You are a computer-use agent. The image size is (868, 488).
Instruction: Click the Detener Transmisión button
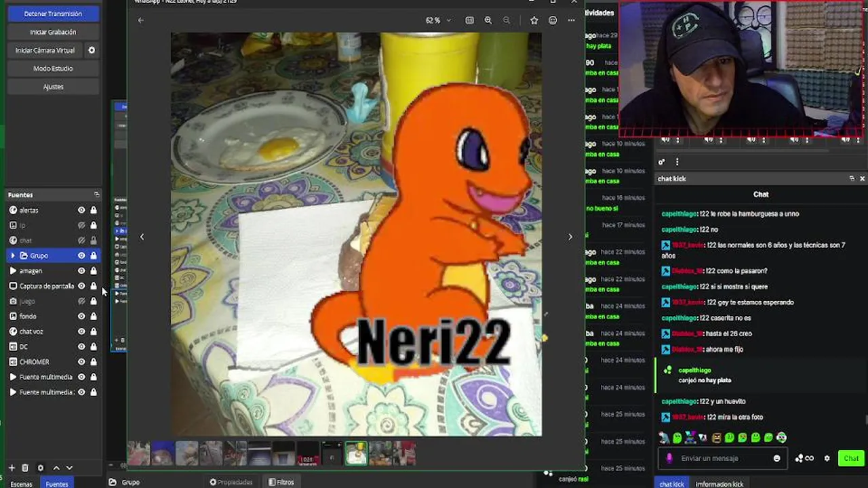[53, 14]
